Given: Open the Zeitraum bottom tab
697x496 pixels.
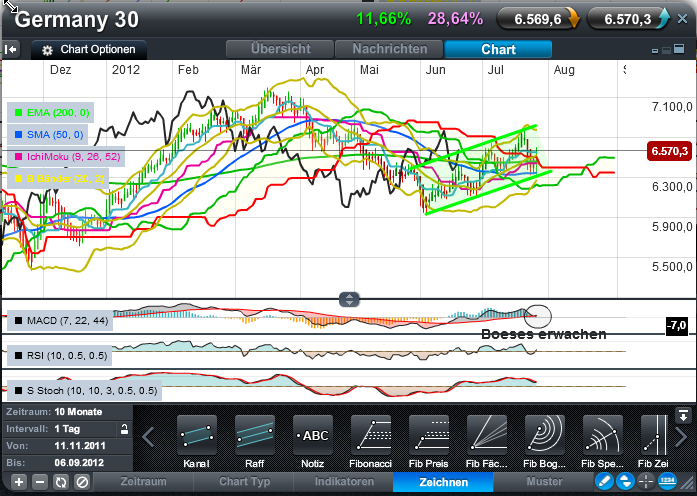Looking at the screenshot, I should click(144, 482).
